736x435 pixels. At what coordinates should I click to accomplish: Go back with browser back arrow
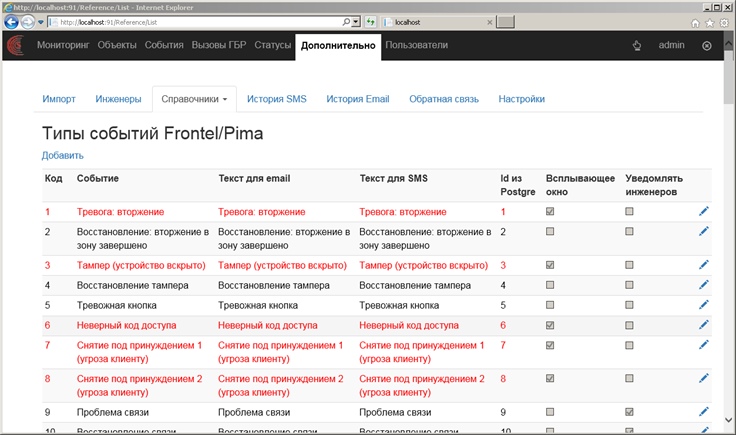pos(11,22)
